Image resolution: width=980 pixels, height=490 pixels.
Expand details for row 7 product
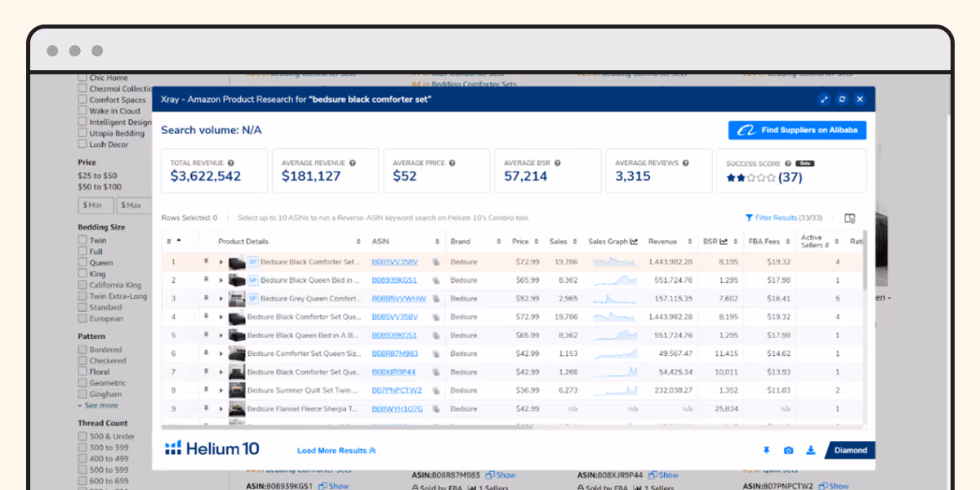(220, 372)
